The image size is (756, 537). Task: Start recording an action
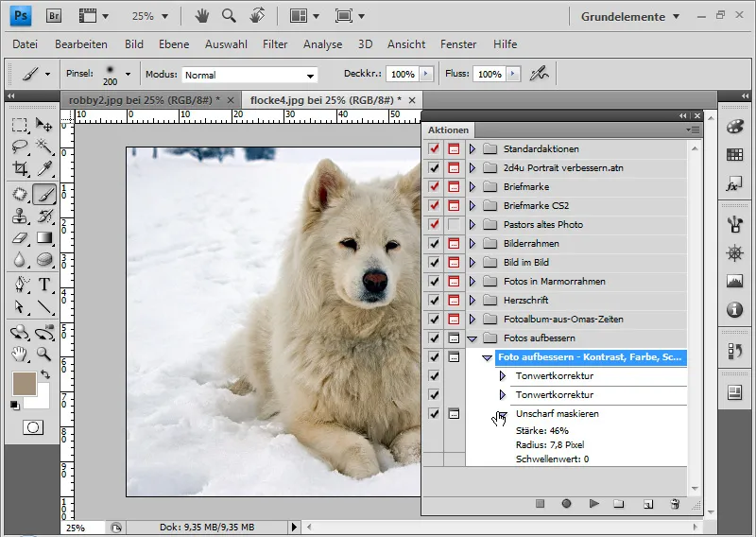point(566,504)
